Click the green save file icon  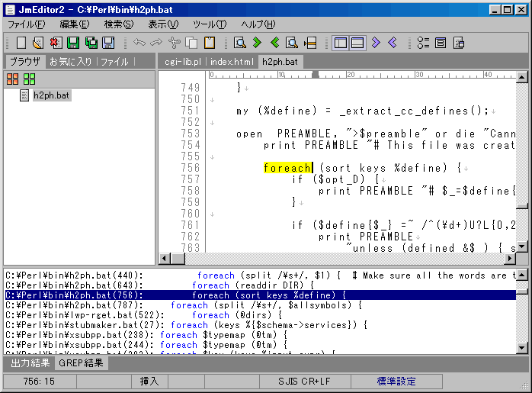point(73,43)
